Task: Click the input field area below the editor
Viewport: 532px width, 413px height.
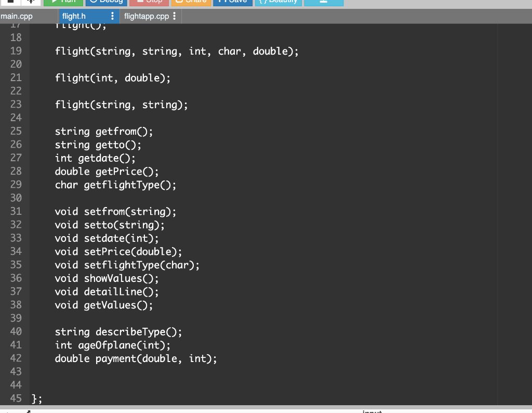Action: coord(372,411)
